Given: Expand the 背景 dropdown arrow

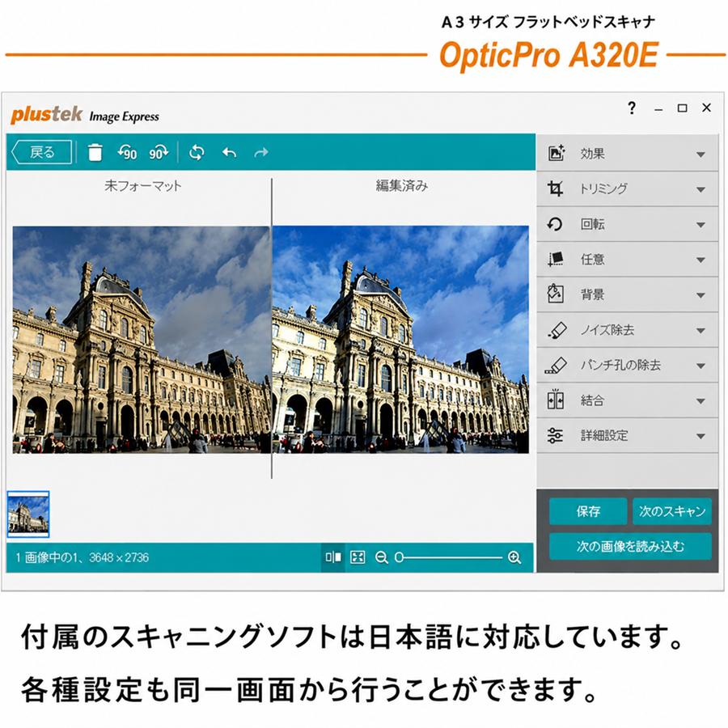Looking at the screenshot, I should pos(700,296).
